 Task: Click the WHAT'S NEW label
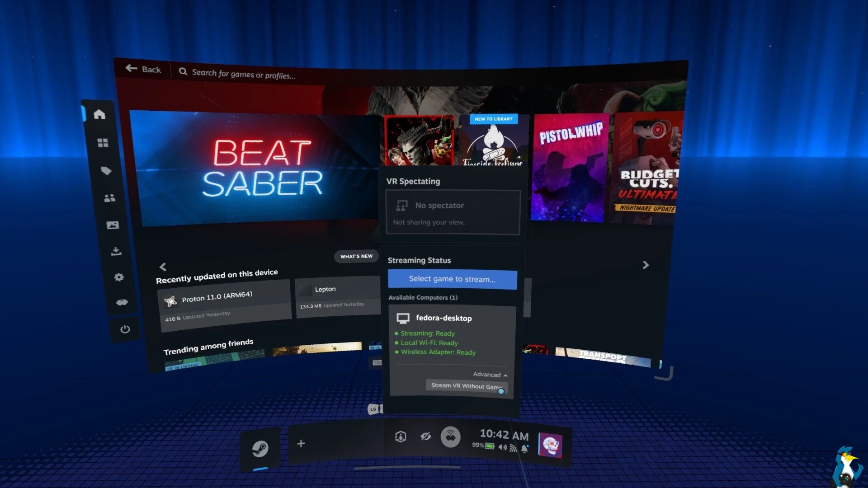(x=356, y=256)
